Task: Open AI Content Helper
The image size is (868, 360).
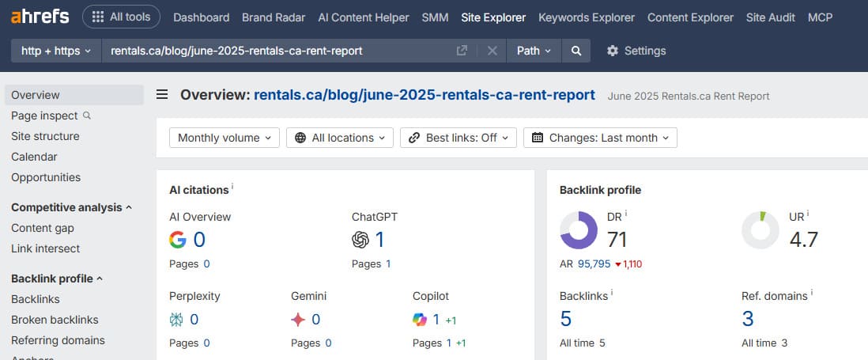Action: click(364, 17)
